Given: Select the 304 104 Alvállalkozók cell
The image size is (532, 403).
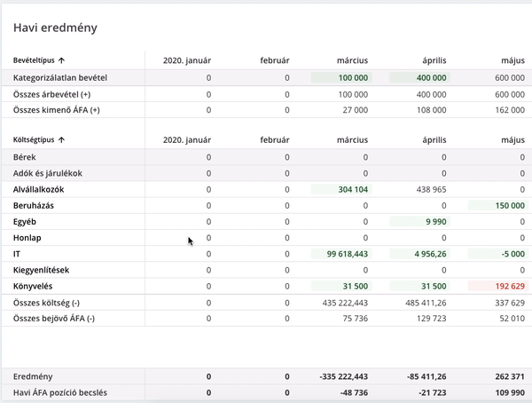Looking at the screenshot, I should coord(341,189).
